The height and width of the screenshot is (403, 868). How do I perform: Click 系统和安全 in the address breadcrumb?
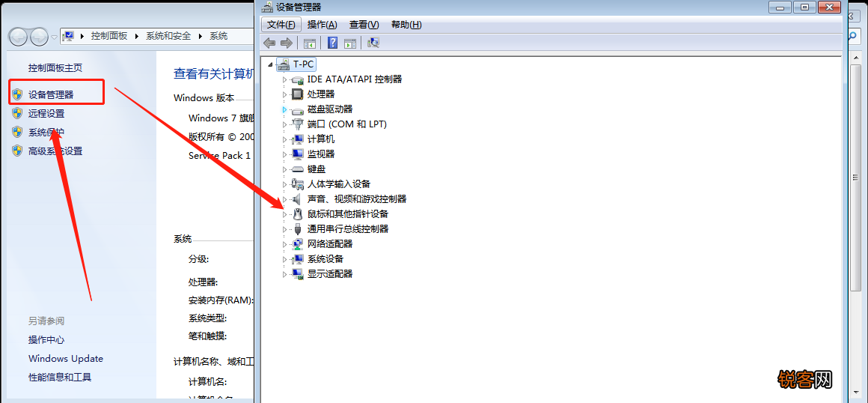pos(168,36)
